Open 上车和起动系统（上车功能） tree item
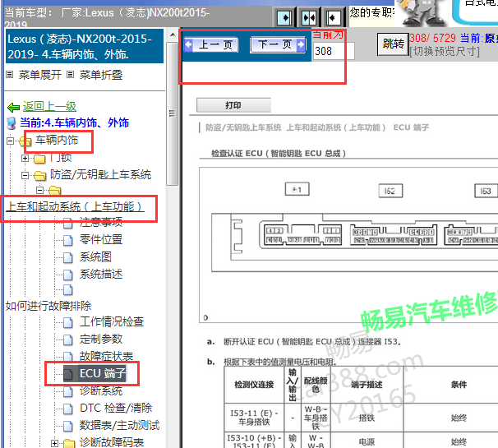This screenshot has width=498, height=448. coord(75,207)
